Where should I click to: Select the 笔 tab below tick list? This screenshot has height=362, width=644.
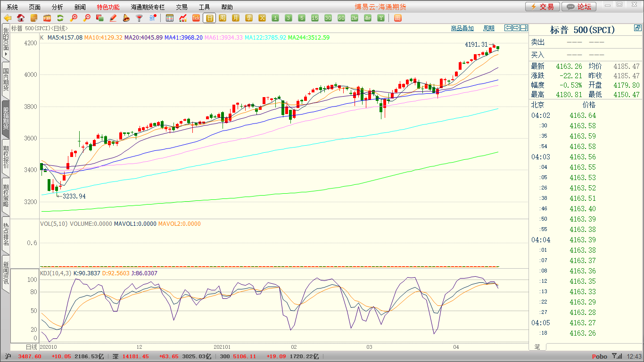coord(537,347)
